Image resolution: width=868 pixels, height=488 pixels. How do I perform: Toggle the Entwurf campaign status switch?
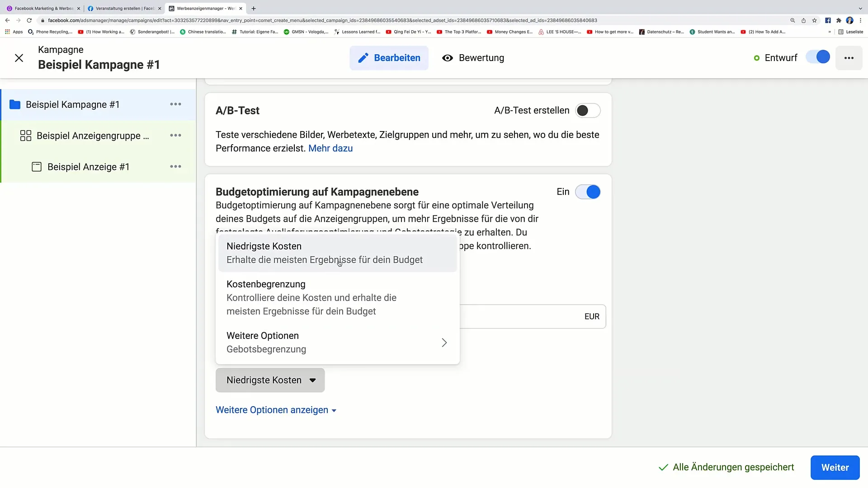point(818,57)
